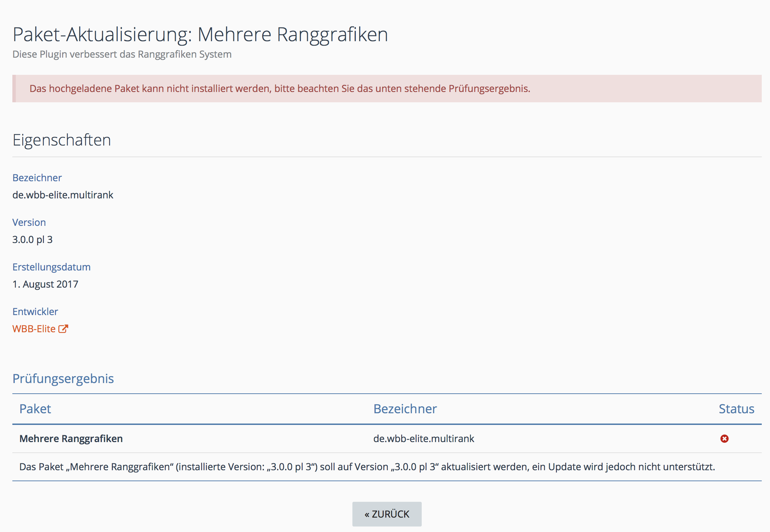Click the version value 3.0.0 pl 3

pyautogui.click(x=33, y=240)
